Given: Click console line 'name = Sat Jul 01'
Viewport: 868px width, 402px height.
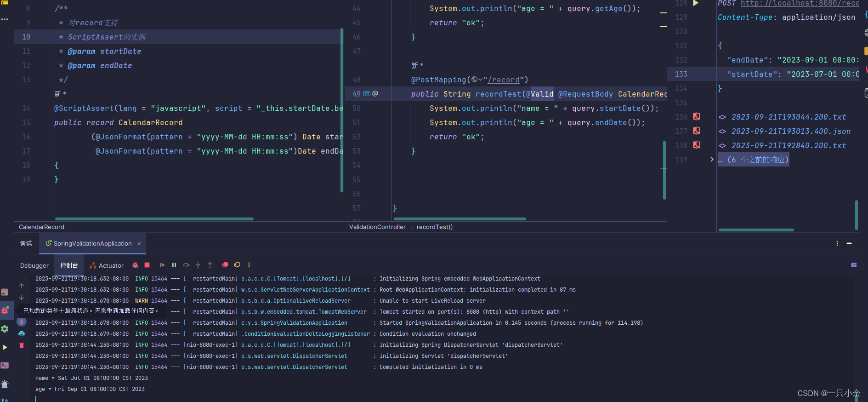Looking at the screenshot, I should [x=91, y=378].
